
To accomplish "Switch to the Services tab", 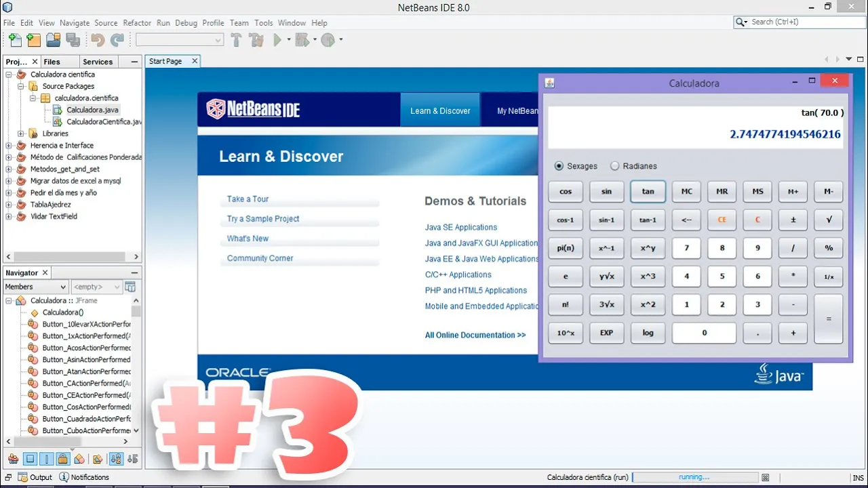I will (x=98, y=62).
